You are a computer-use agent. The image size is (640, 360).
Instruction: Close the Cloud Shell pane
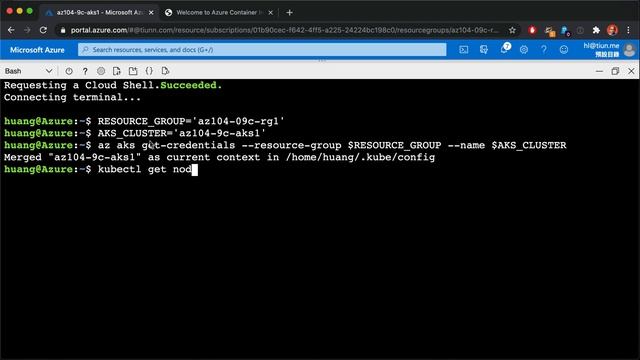coord(631,71)
